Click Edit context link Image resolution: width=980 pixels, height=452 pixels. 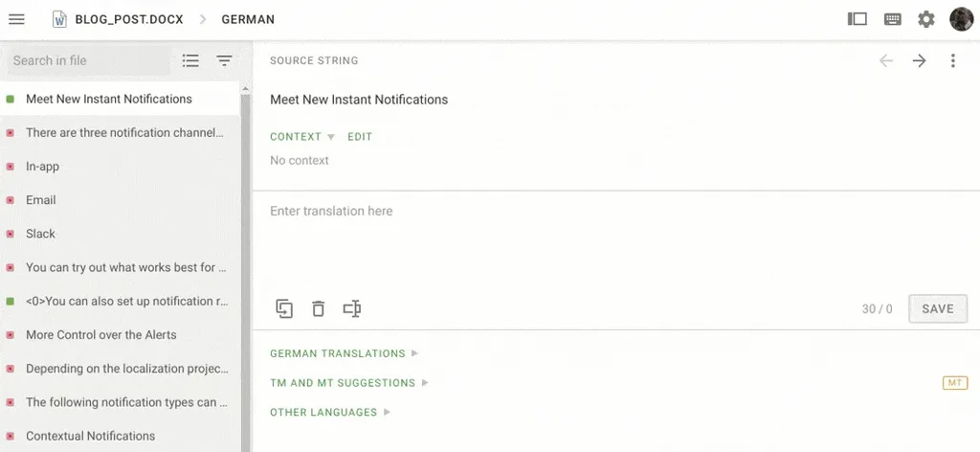[360, 137]
